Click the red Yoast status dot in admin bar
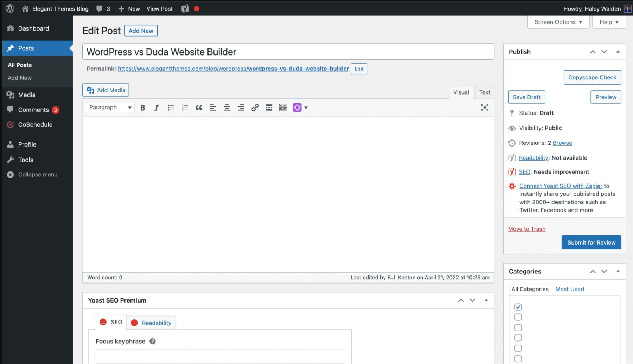This screenshot has height=364, width=633. click(x=197, y=9)
